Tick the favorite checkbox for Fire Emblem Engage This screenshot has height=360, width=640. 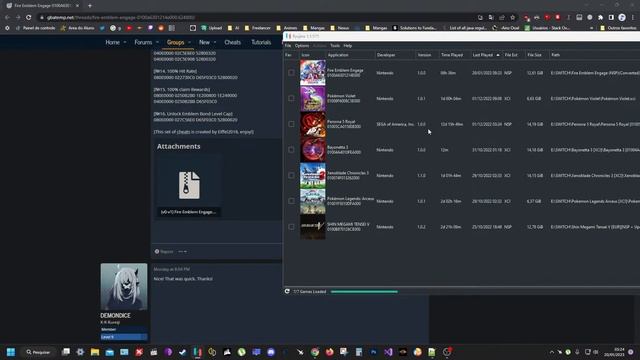(291, 73)
